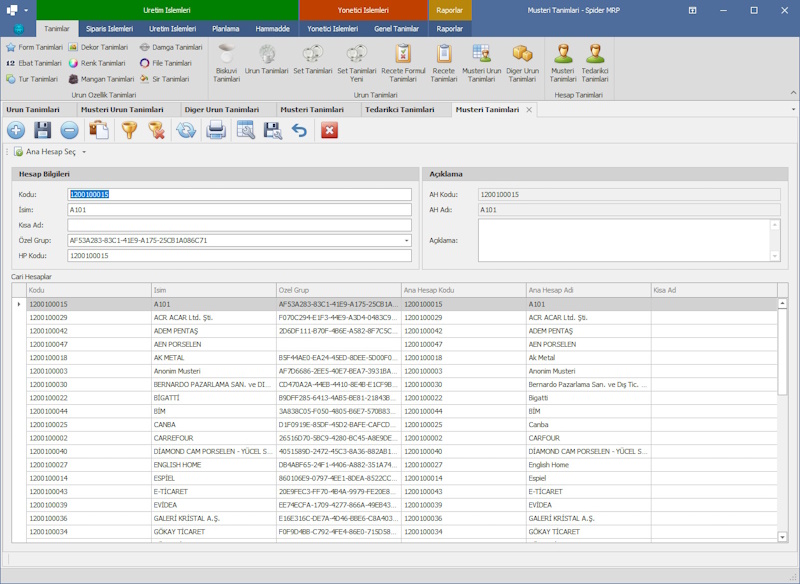
Task: Open Set Tanimlari Yeni ribbon icon
Action: (357, 63)
